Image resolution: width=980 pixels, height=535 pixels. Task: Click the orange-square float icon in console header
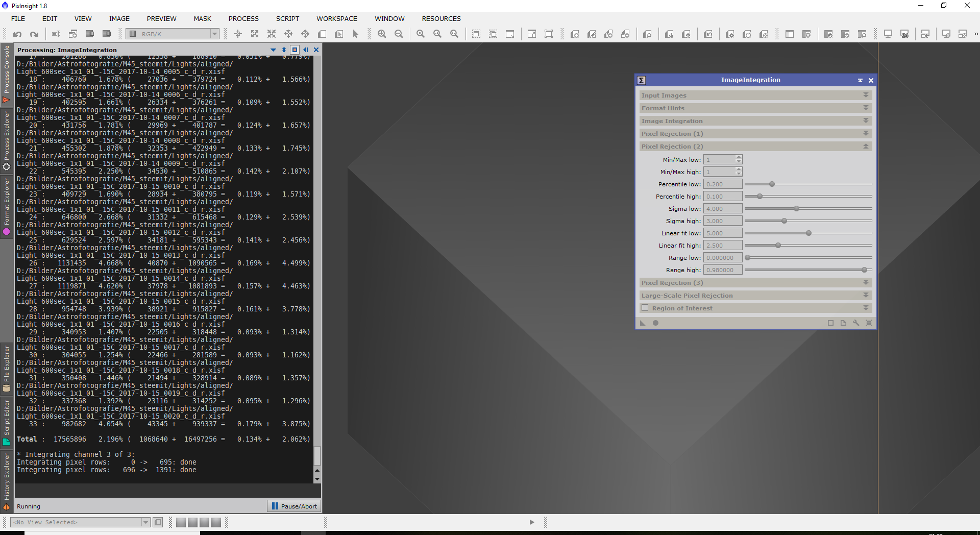point(295,50)
